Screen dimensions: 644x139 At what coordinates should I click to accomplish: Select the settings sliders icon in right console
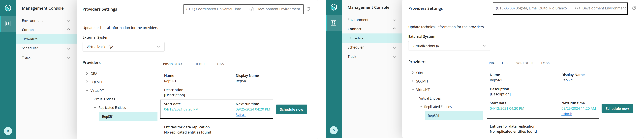tap(334, 23)
